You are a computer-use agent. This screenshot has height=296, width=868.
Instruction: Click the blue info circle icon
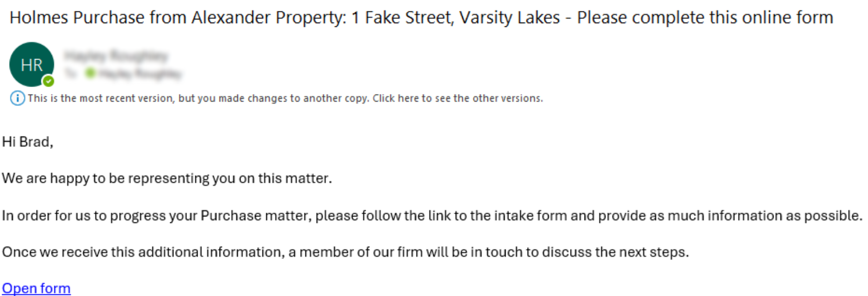(17, 98)
